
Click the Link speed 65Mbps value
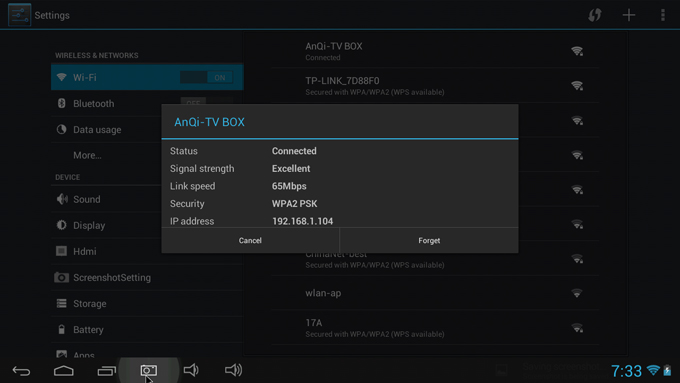tap(289, 186)
